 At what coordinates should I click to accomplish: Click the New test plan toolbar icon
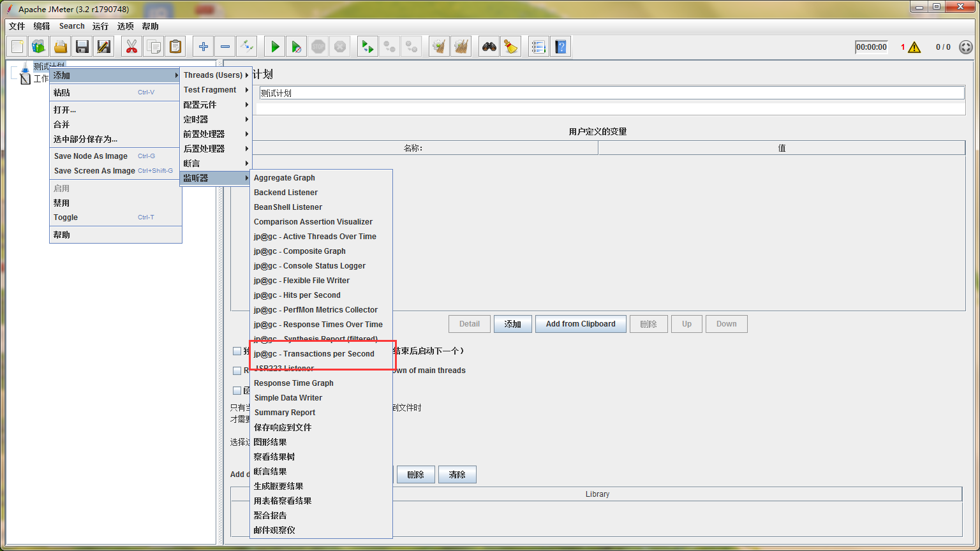17,47
